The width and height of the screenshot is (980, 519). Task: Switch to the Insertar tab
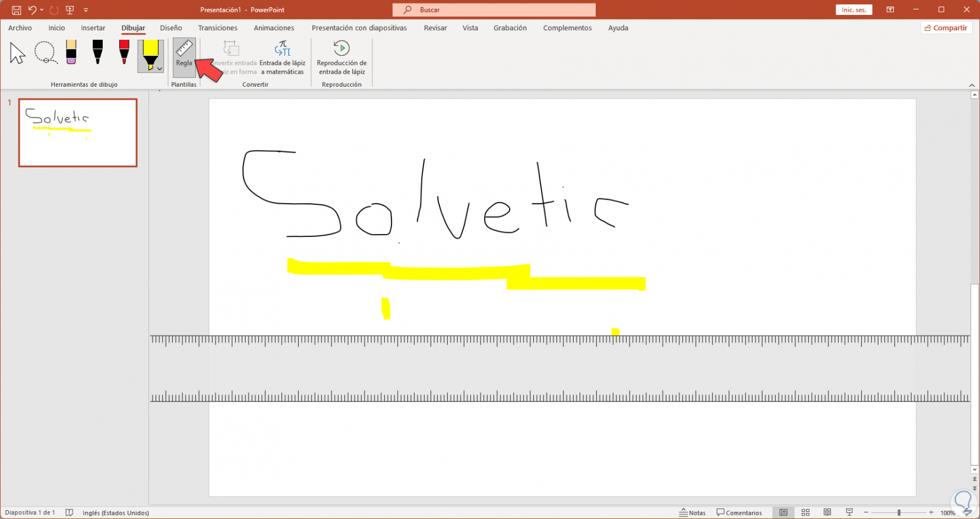[x=93, y=28]
